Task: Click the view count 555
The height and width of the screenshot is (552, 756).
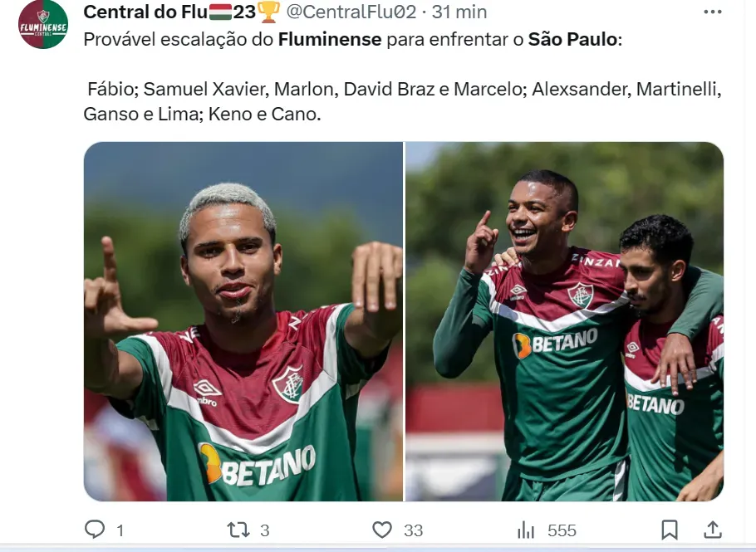Action: pyautogui.click(x=562, y=530)
